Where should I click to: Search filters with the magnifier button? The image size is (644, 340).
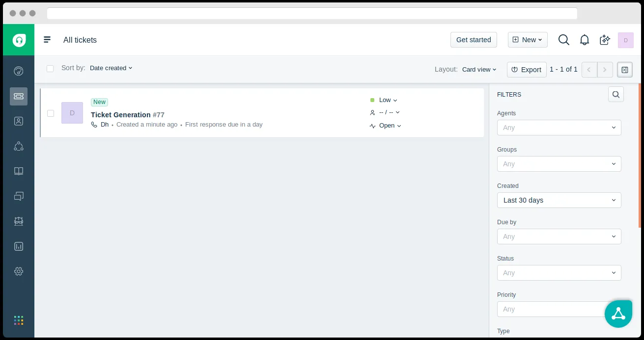pyautogui.click(x=616, y=94)
